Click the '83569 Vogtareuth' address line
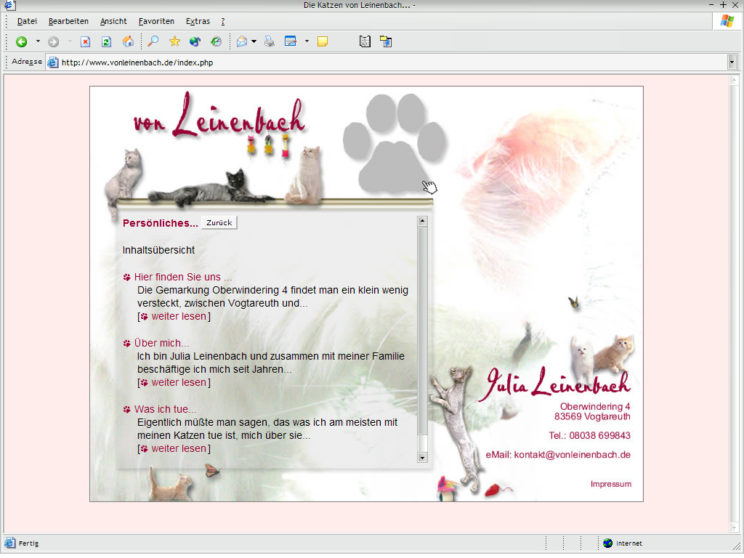 [x=592, y=417]
